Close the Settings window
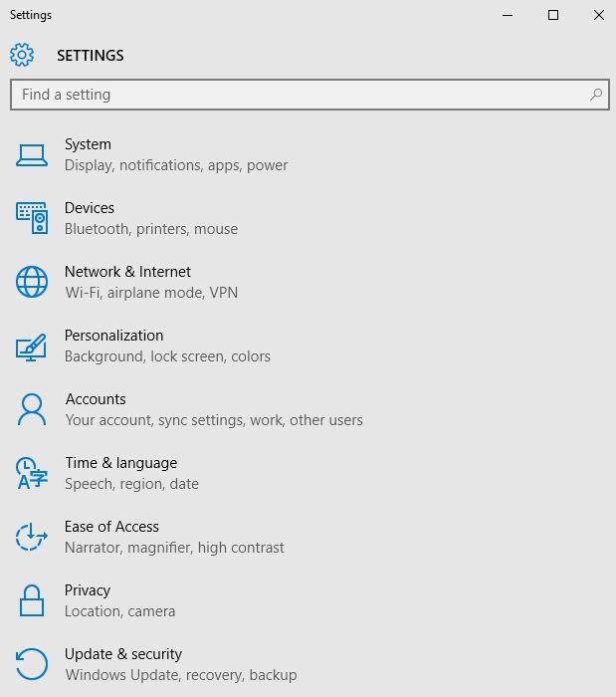The image size is (616, 697). (599, 15)
